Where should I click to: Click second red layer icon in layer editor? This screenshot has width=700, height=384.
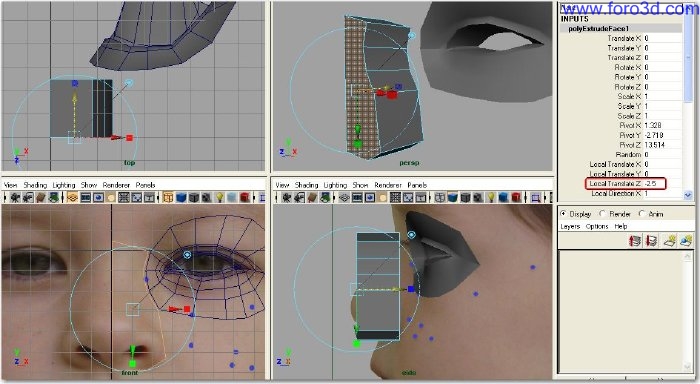tap(651, 241)
